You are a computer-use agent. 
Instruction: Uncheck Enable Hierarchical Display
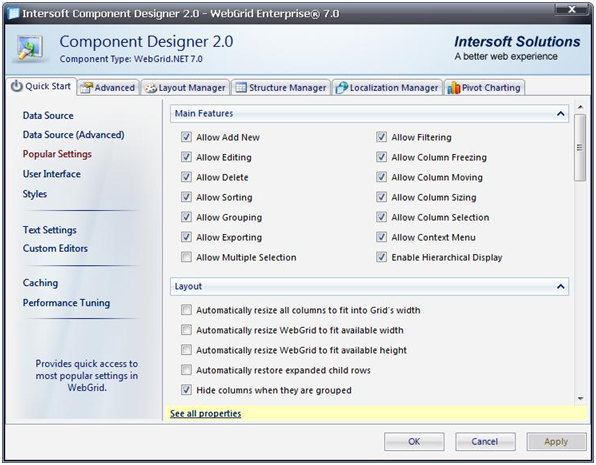click(381, 257)
